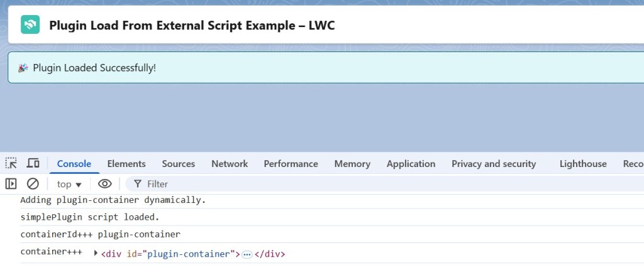Click the party popper emoji icon
Image resolution: width=644 pixels, height=270 pixels.
point(23,68)
